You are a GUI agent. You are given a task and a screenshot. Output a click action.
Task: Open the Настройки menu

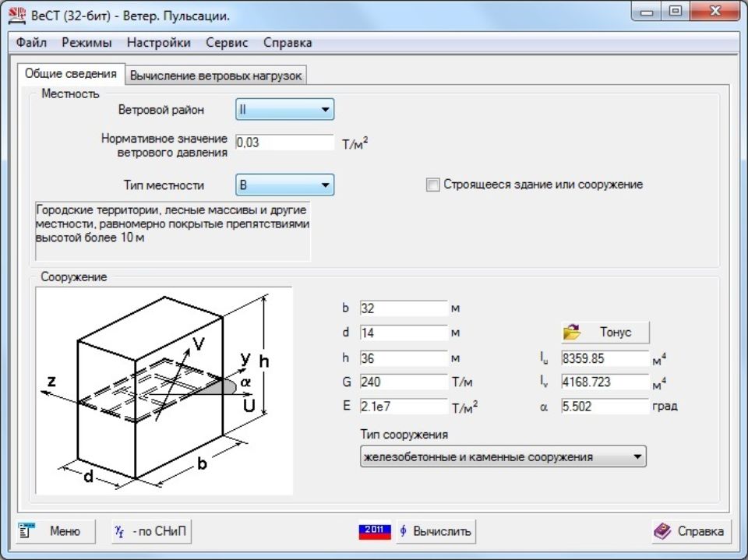[x=159, y=43]
